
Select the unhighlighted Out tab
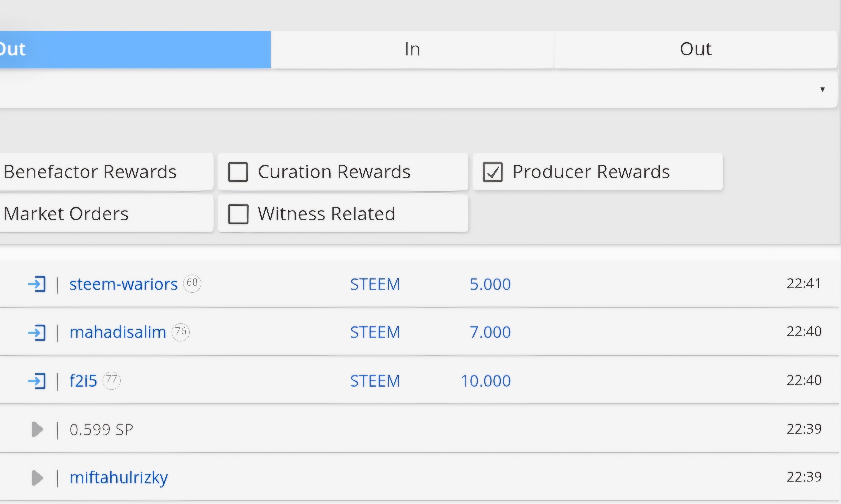[x=695, y=50]
